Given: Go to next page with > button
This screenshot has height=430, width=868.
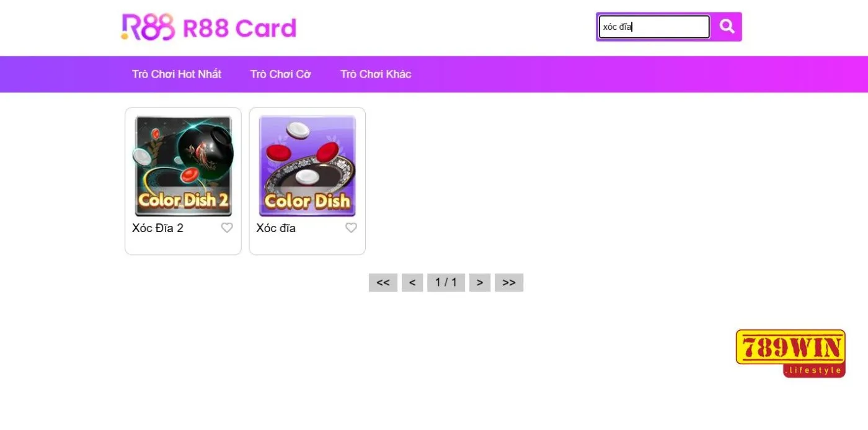Looking at the screenshot, I should click(480, 282).
